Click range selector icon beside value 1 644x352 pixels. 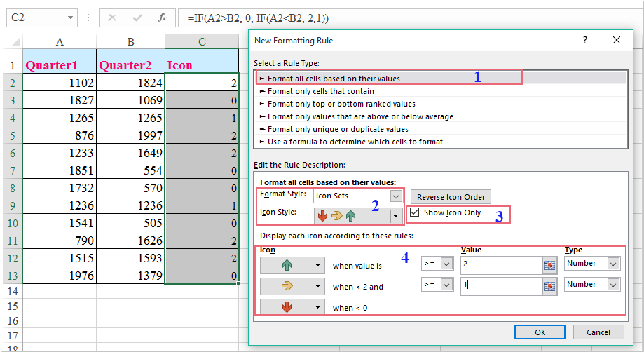click(549, 285)
